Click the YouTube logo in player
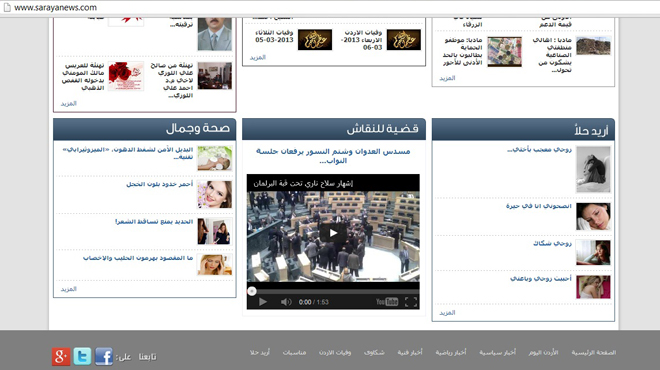This screenshot has width=660, height=370. click(387, 302)
